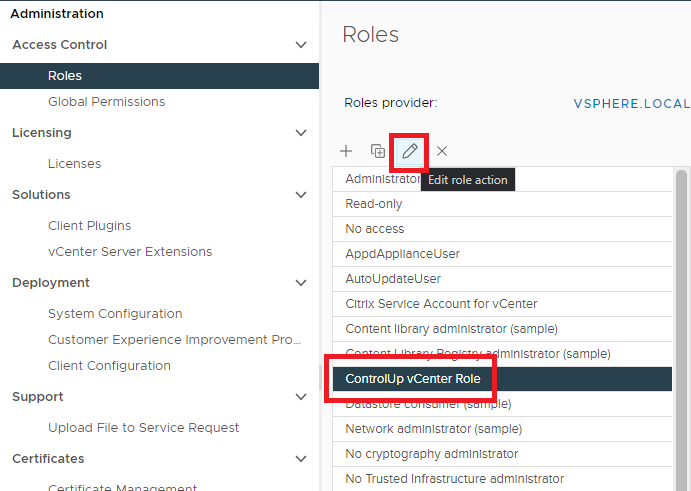Open vCenter Server Extensions
This screenshot has width=691, height=491.
(x=130, y=252)
